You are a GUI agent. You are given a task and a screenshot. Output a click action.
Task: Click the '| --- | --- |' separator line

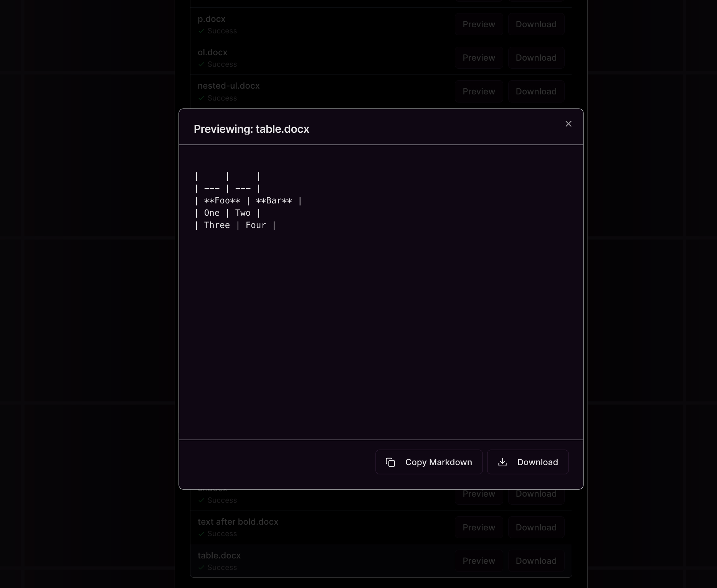pos(228,188)
